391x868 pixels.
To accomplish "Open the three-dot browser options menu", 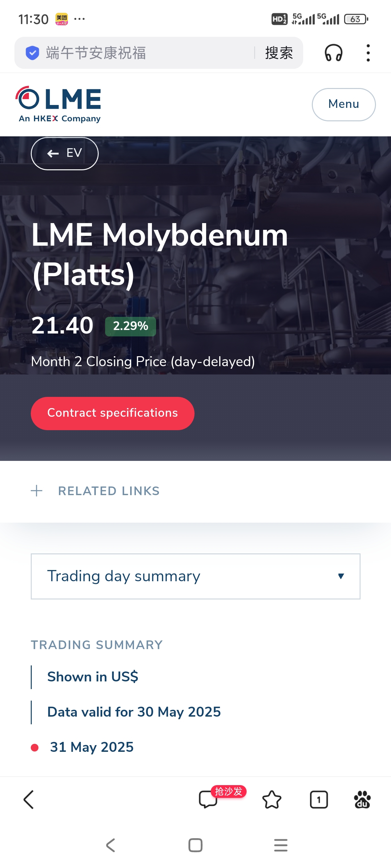I will click(368, 53).
